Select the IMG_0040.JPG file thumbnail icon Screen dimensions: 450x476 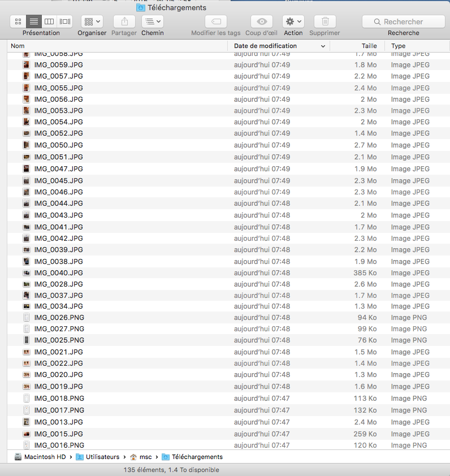pyautogui.click(x=27, y=273)
